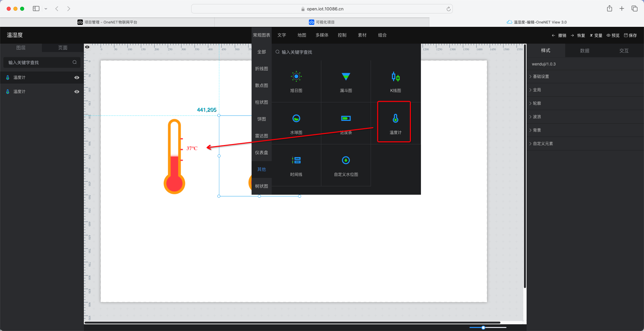Hide the first 温度计 layer with eye icon
The width and height of the screenshot is (644, 331).
[x=77, y=78]
